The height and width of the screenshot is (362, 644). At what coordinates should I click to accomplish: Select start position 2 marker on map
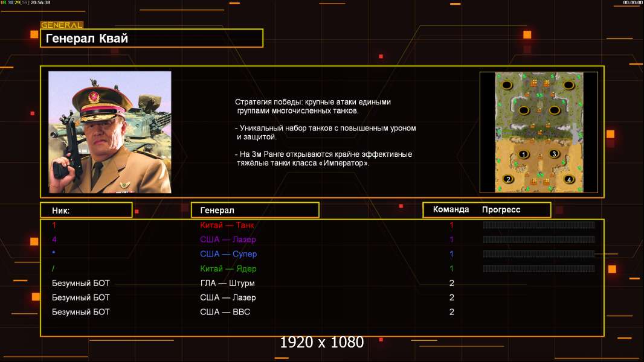pyautogui.click(x=508, y=179)
